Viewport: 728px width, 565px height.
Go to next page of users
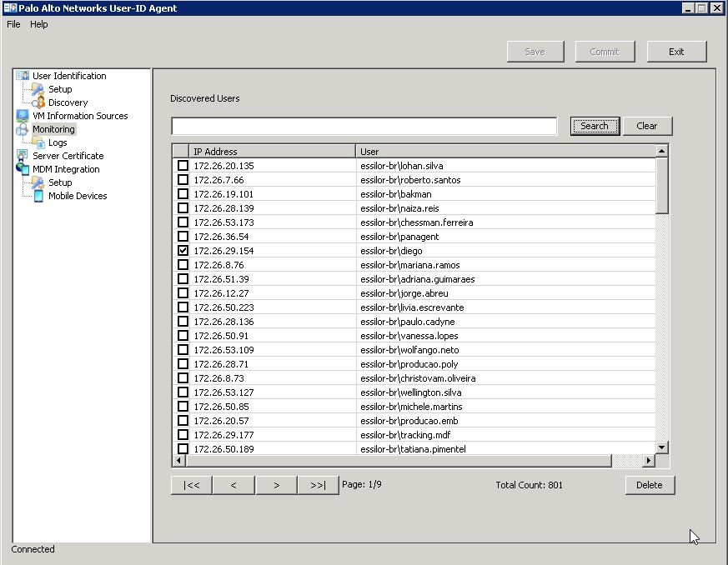tap(276, 485)
